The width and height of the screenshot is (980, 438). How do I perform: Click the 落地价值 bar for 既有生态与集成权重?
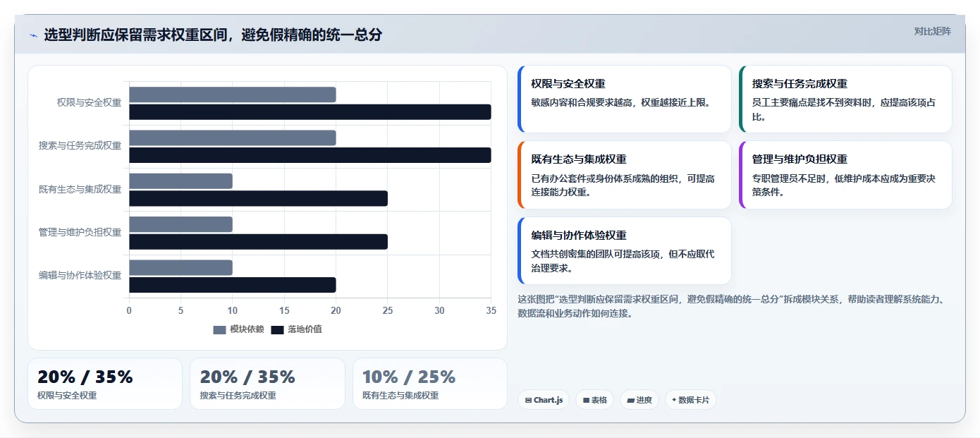pyautogui.click(x=258, y=198)
